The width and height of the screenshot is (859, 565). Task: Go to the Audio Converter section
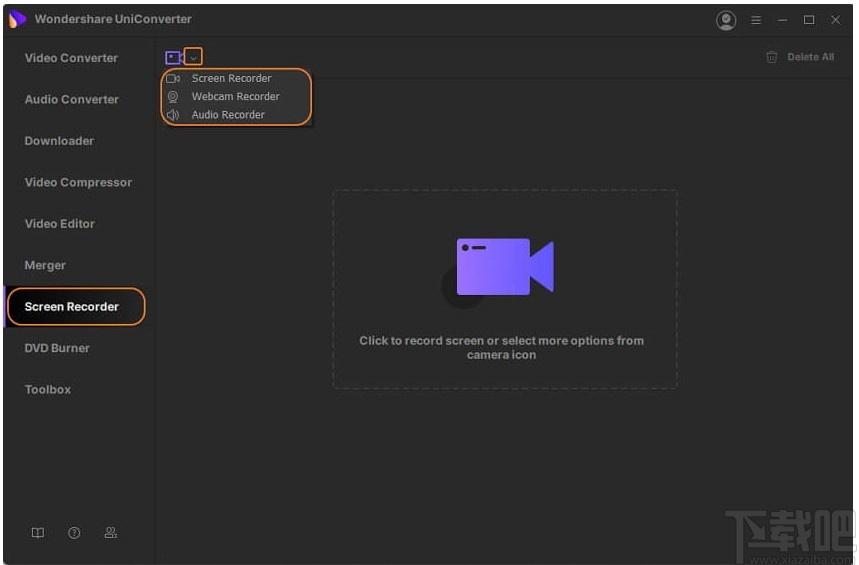[72, 100]
